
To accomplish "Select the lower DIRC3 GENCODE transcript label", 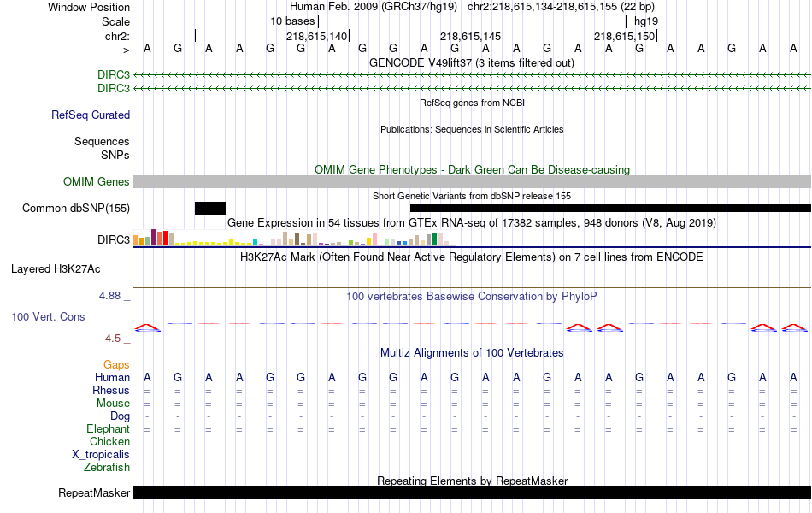I will tap(114, 89).
